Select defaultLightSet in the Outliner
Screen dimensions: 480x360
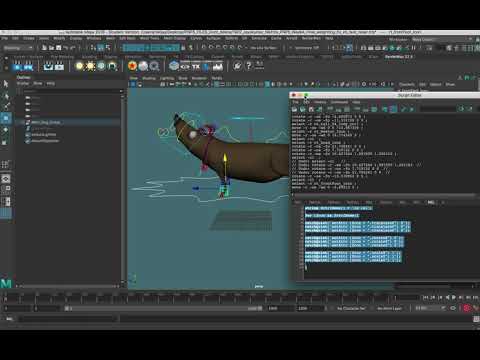[x=44, y=135]
